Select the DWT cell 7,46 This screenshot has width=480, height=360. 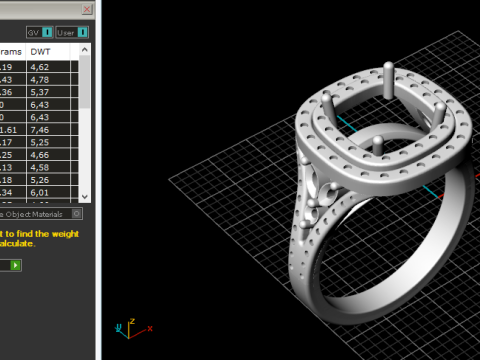click(x=48, y=130)
